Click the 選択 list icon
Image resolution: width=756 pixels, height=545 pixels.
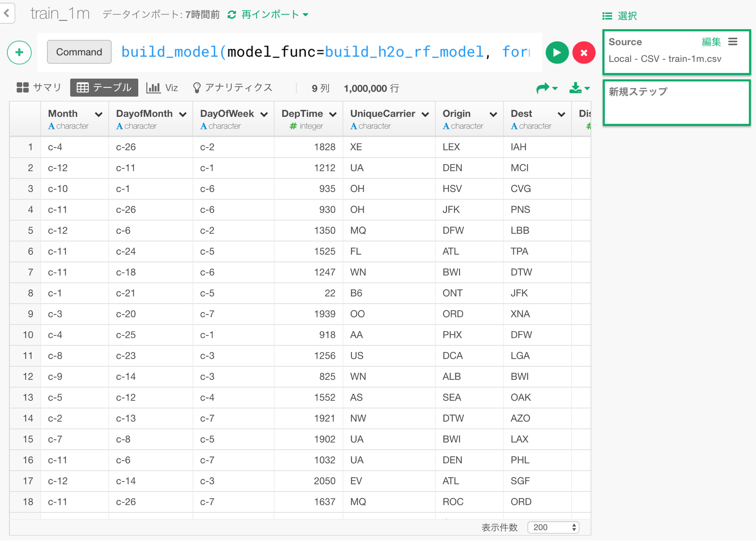click(607, 16)
